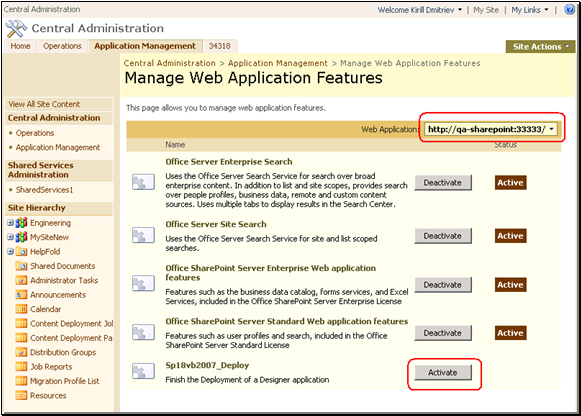Screen dimensions: 581x416
Task: Open Operations link in left sidebar
Action: click(35, 133)
